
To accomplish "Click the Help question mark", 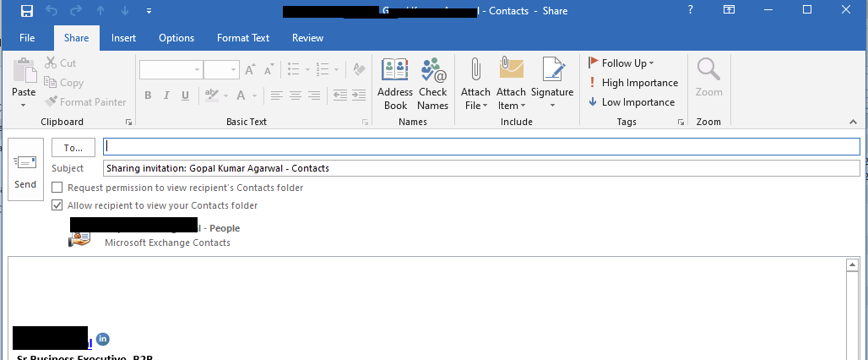I will [691, 9].
